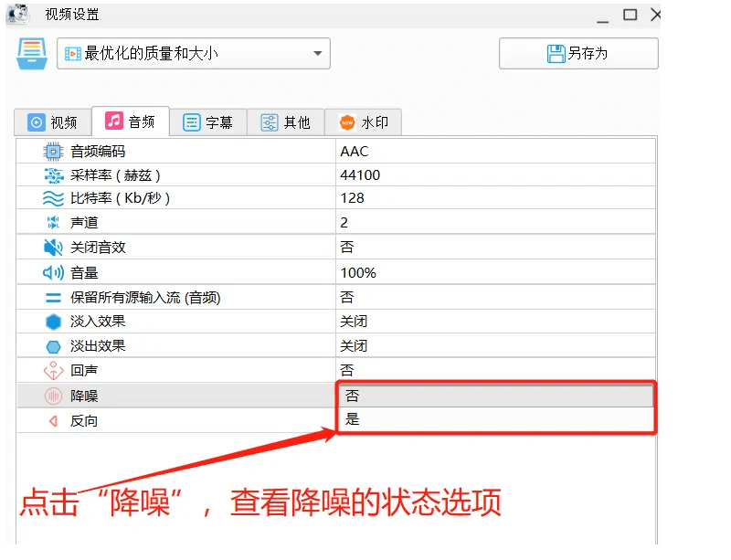731x560 pixels.
Task: Open the 水印 tab
Action: [364, 122]
